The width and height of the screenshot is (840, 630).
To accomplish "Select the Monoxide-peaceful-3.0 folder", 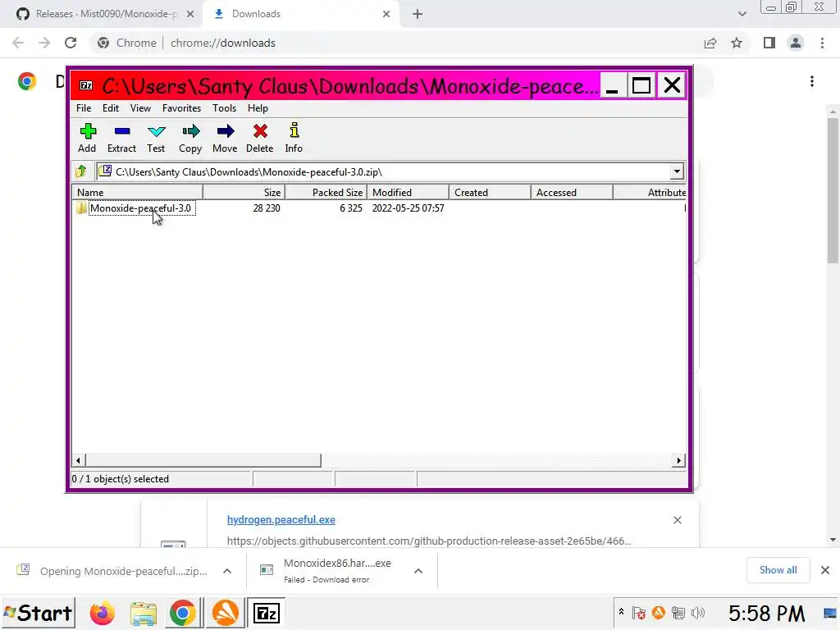I will [x=140, y=208].
